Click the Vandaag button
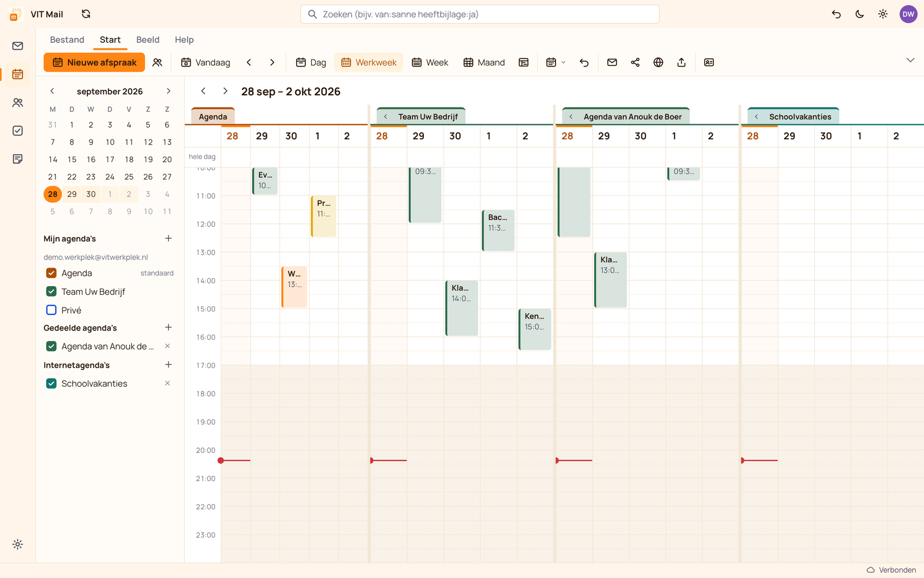The width and height of the screenshot is (924, 578). (x=206, y=62)
